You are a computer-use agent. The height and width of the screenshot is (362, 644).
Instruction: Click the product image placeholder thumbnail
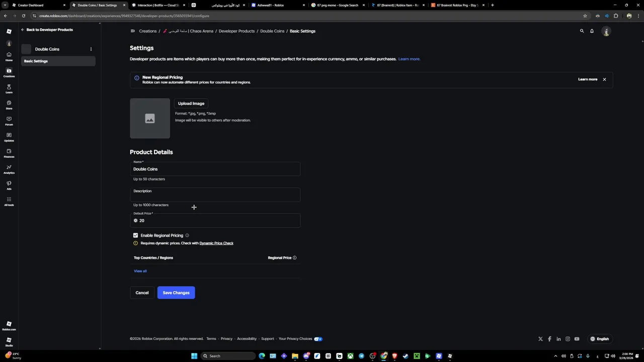[150, 119]
